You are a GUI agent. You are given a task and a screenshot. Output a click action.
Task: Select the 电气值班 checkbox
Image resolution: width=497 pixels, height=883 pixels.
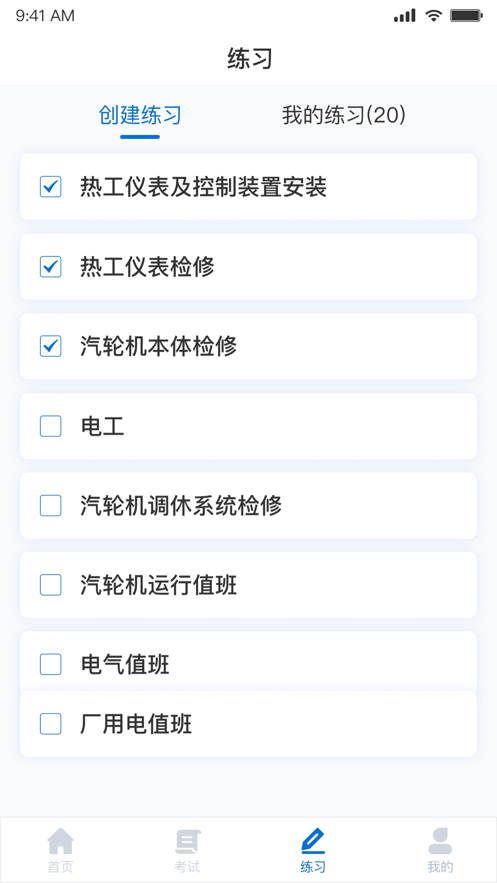click(51, 665)
